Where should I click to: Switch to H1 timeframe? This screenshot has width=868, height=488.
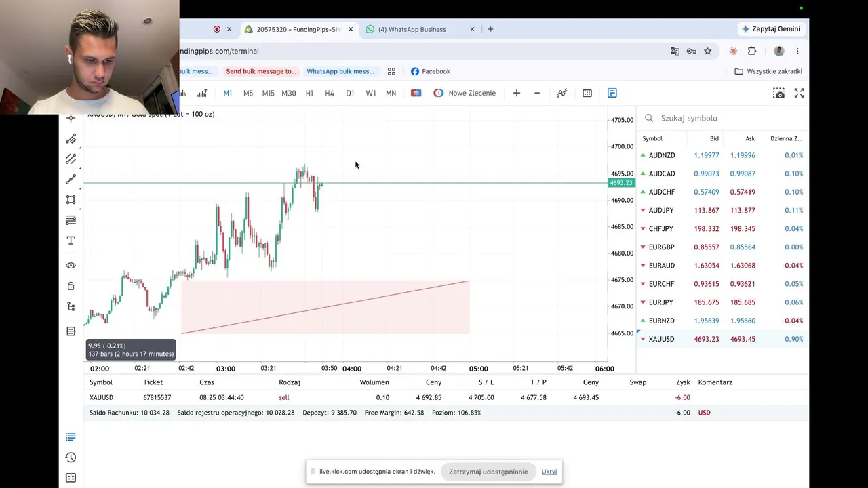click(309, 93)
